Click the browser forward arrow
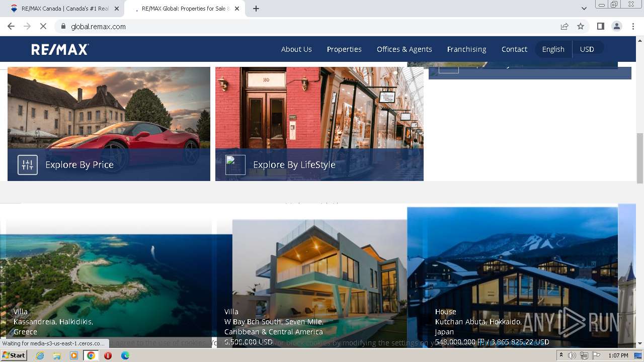 (x=27, y=26)
